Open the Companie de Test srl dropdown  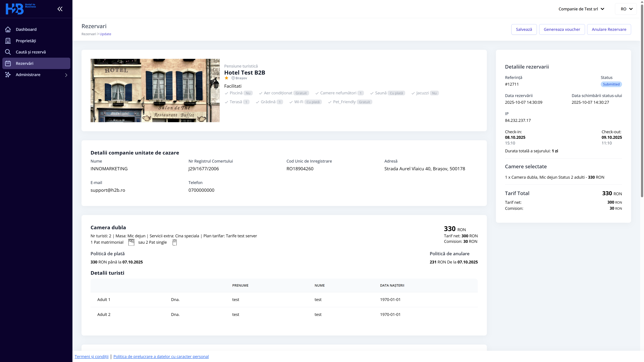pos(581,9)
